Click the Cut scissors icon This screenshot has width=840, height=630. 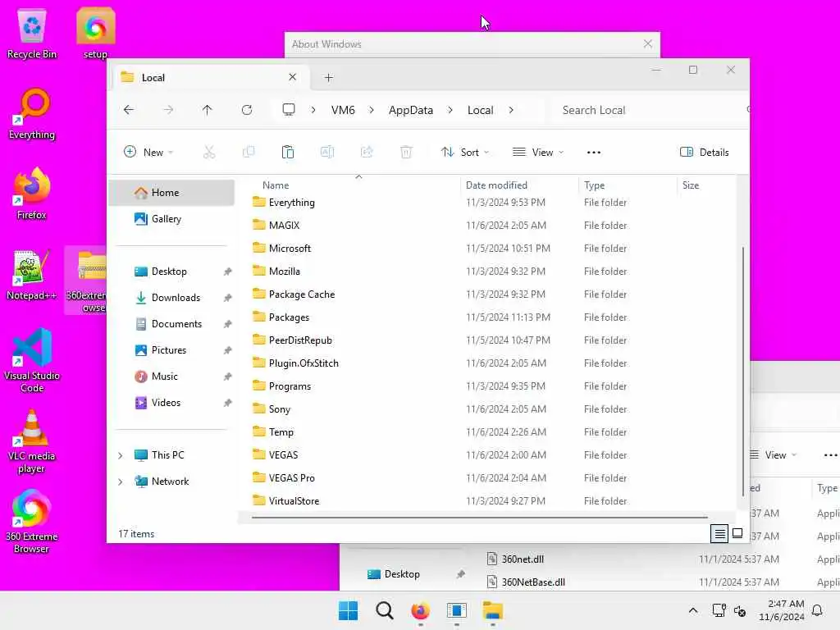pyautogui.click(x=209, y=152)
